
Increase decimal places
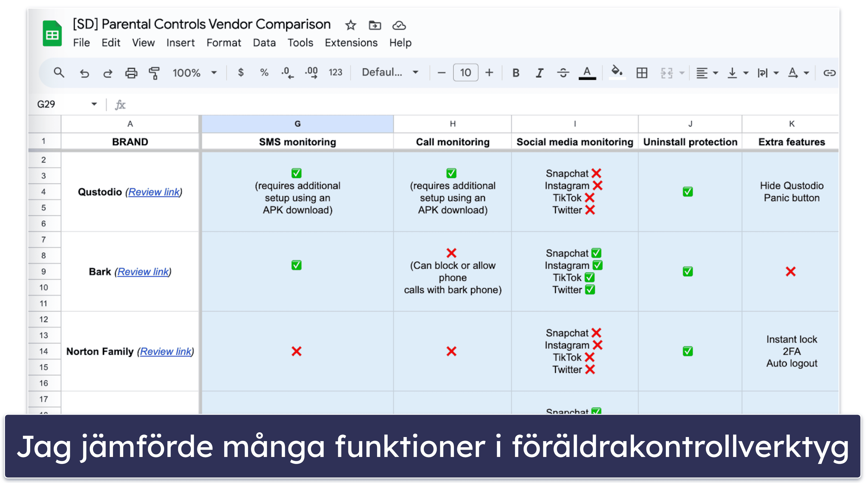(311, 73)
